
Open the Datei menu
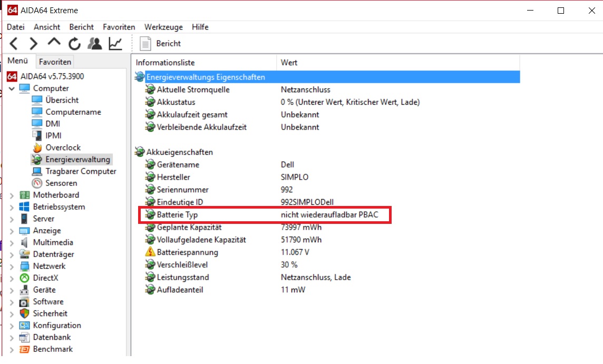click(16, 27)
